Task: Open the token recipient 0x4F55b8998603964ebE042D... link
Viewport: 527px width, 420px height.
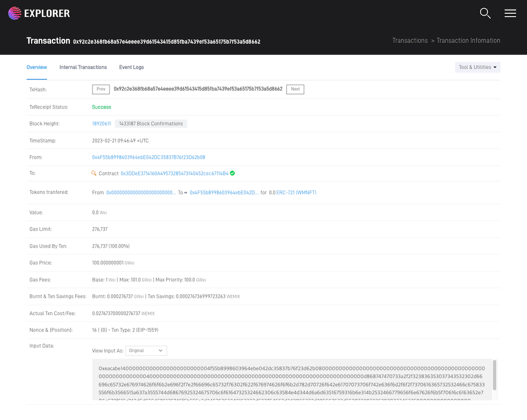Action: click(224, 193)
